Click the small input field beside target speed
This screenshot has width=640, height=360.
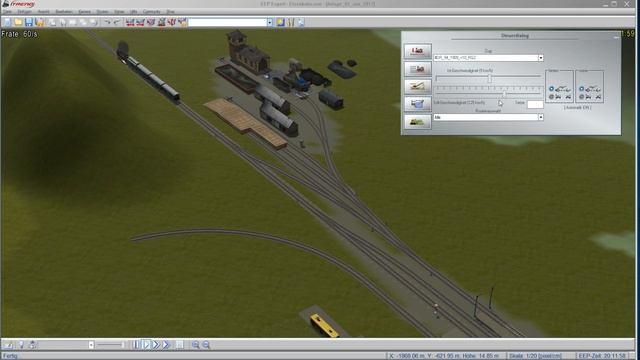click(x=535, y=104)
